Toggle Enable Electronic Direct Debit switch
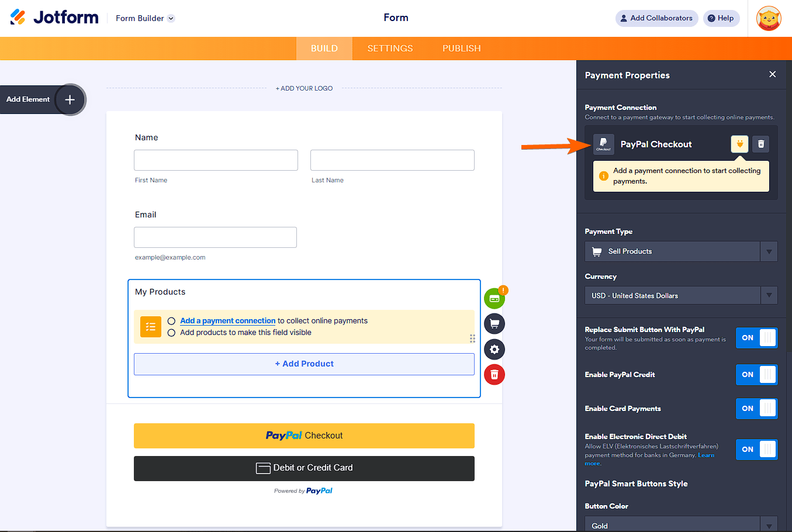The height and width of the screenshot is (532, 792). (x=756, y=450)
